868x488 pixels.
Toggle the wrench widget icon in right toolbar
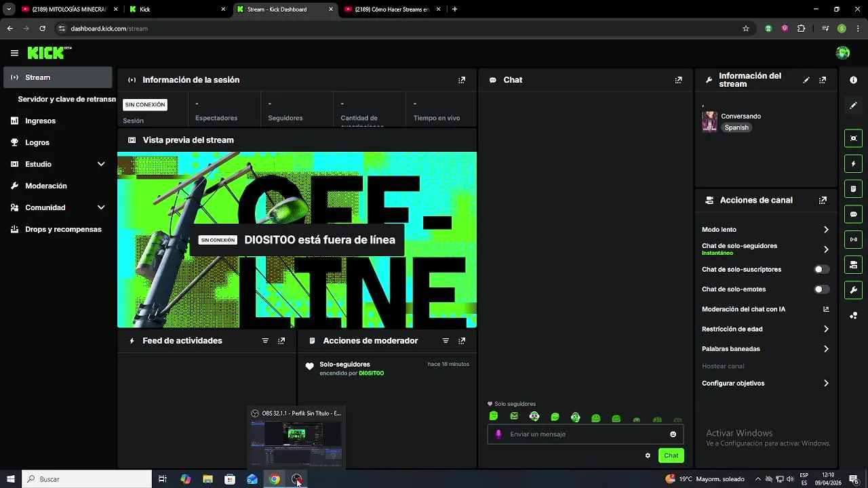click(x=854, y=290)
